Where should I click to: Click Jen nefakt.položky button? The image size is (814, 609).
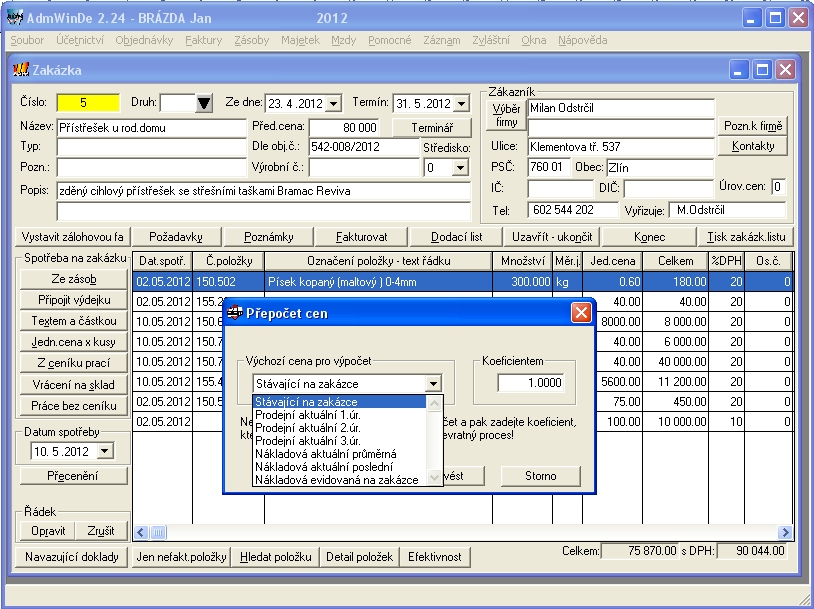click(181, 557)
